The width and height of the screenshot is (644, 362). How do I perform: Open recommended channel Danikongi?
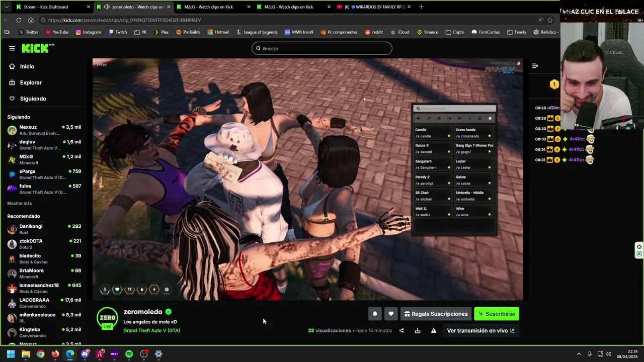(x=44, y=229)
